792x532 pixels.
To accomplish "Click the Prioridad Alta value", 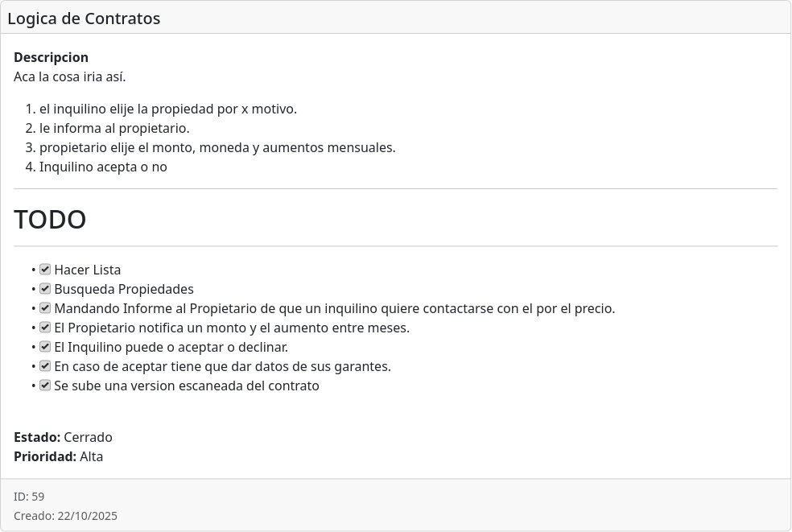I will click(91, 456).
